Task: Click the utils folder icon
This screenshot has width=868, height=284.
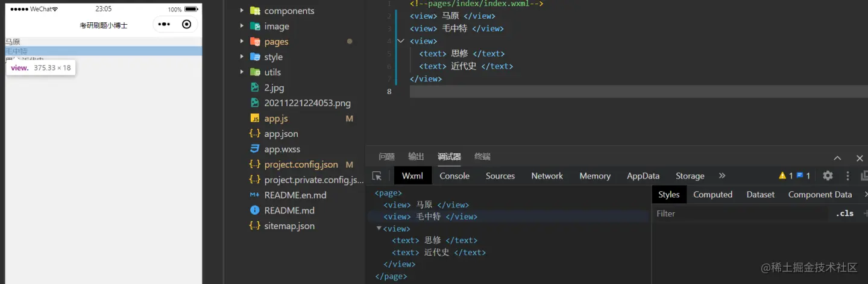Action: pyautogui.click(x=255, y=72)
